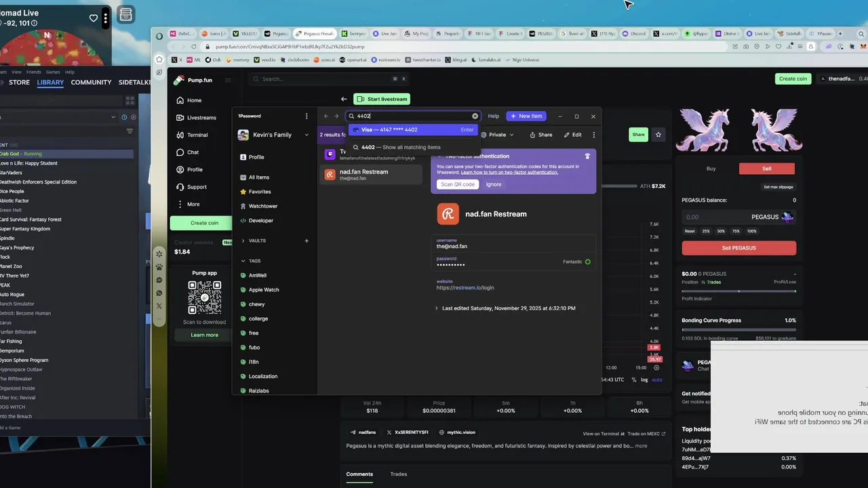Open Chat in the Pump.fun sidebar

coord(188,152)
